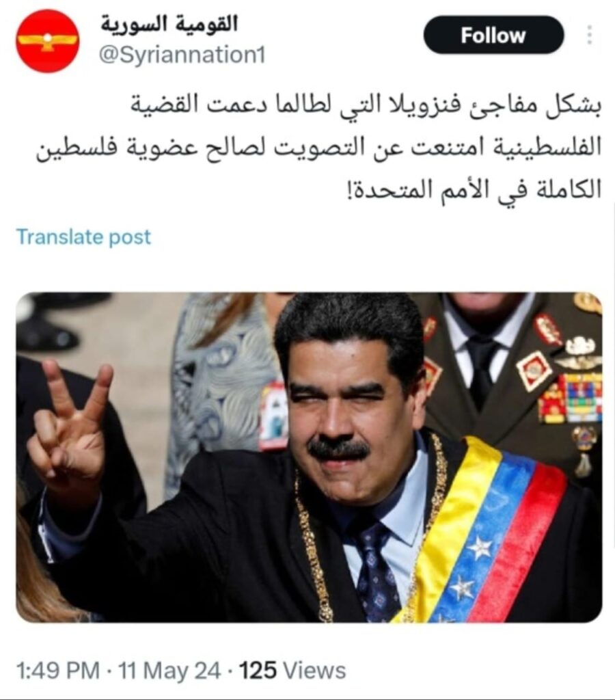Click the black Follow button

point(493,35)
